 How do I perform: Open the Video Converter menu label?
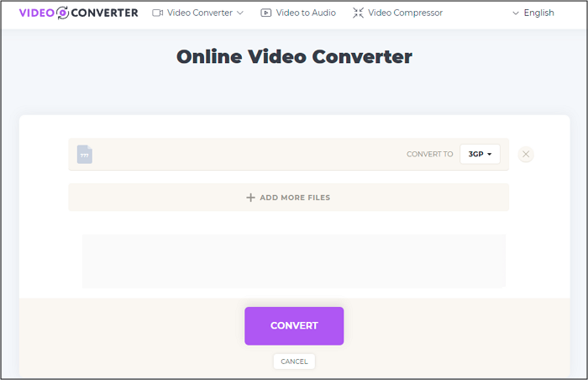200,13
